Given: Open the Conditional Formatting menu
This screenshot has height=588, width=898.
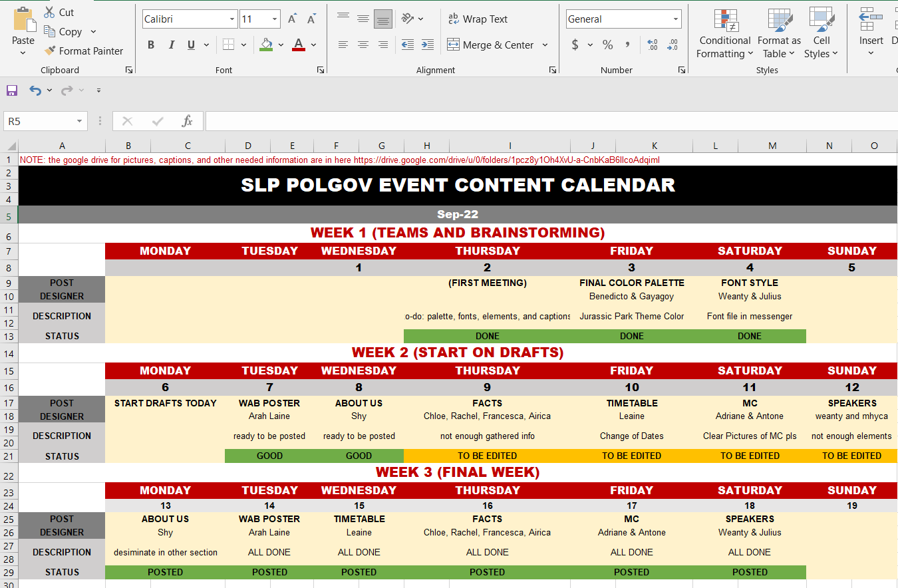Looking at the screenshot, I should click(x=725, y=33).
